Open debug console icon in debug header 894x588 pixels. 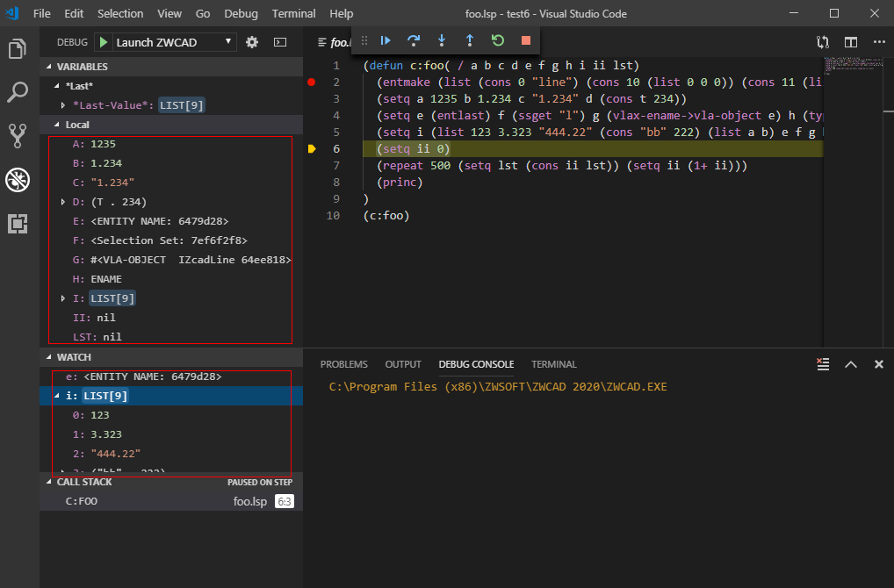tap(280, 42)
